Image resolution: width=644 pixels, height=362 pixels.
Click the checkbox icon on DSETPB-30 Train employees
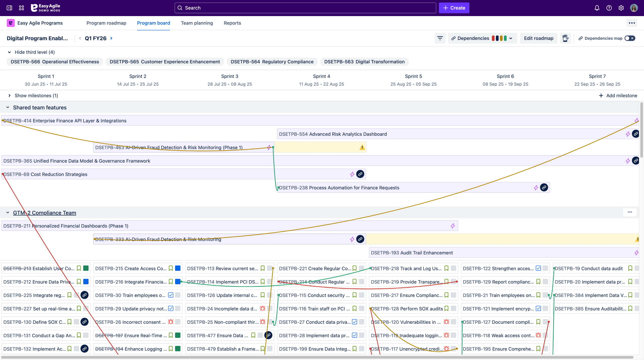171,295
